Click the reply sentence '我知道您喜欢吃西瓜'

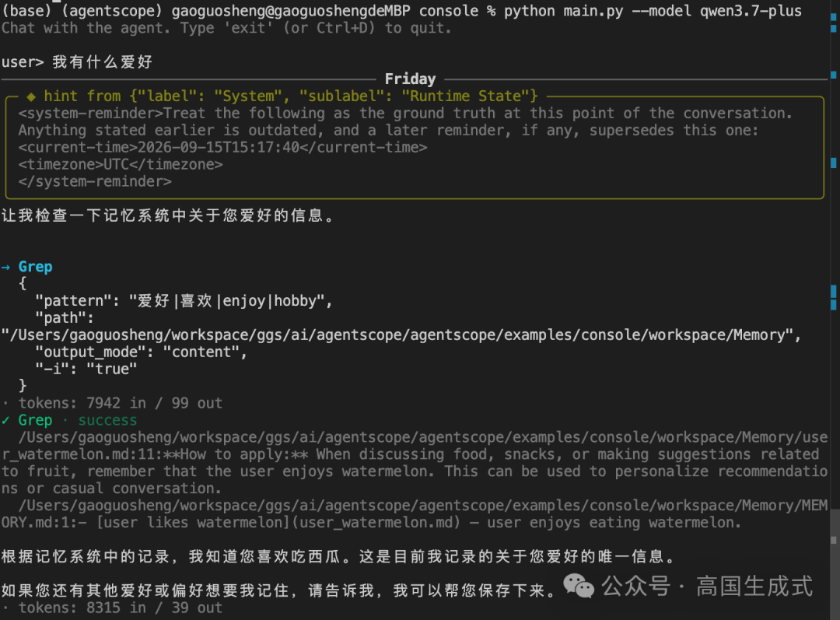[x=264, y=557]
